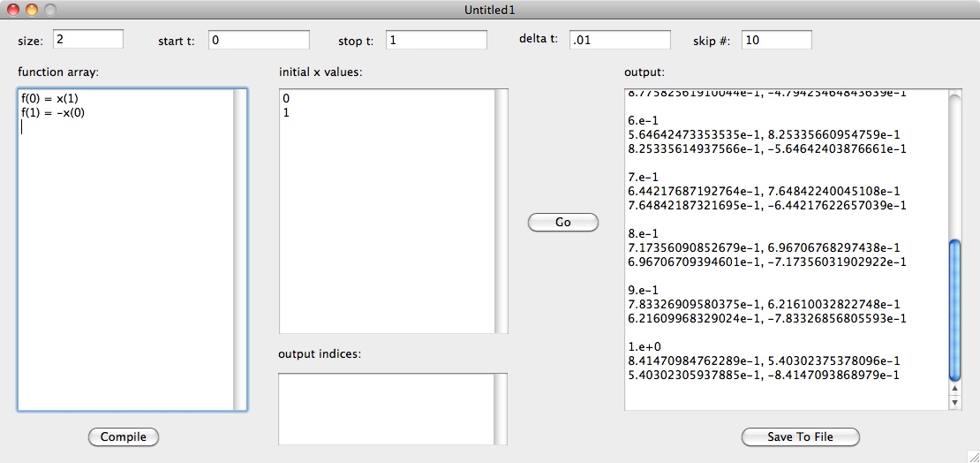The image size is (980, 463).
Task: Click the delta t field
Action: point(620,40)
